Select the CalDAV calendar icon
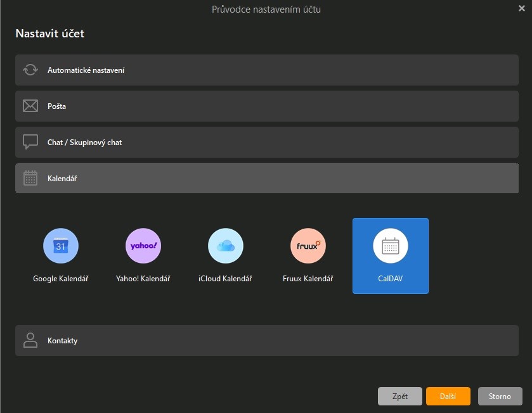This screenshot has width=532, height=413. tap(391, 246)
